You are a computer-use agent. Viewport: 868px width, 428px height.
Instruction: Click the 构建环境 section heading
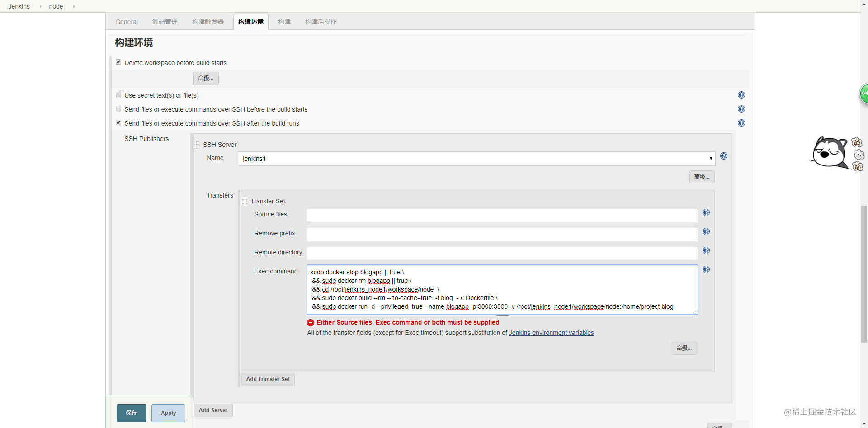click(134, 42)
